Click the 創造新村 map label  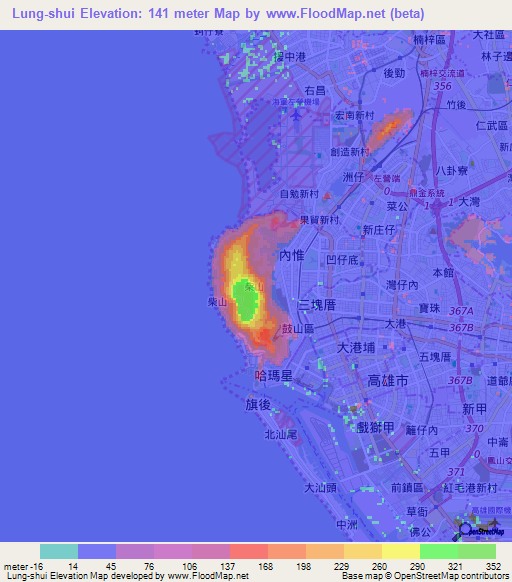pyautogui.click(x=350, y=151)
